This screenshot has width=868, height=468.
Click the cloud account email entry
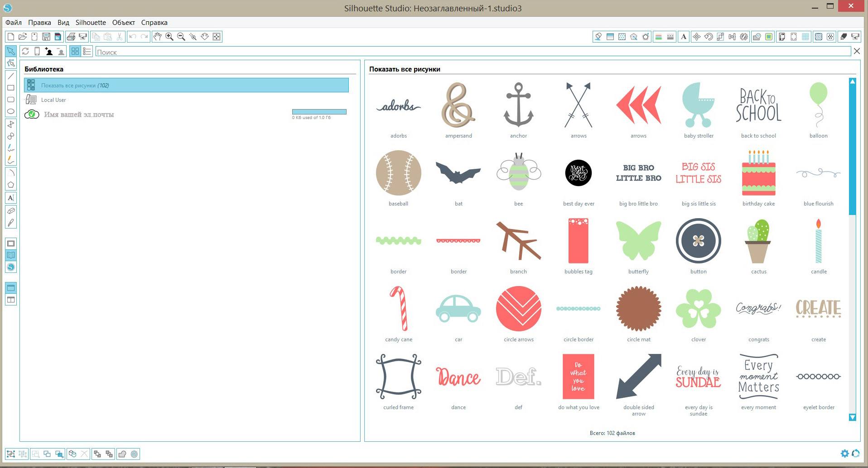tap(78, 115)
